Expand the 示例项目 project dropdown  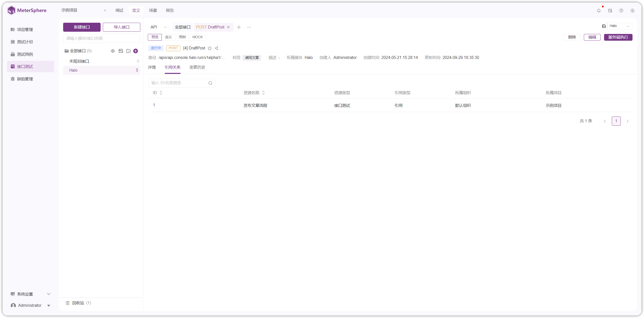84,10
